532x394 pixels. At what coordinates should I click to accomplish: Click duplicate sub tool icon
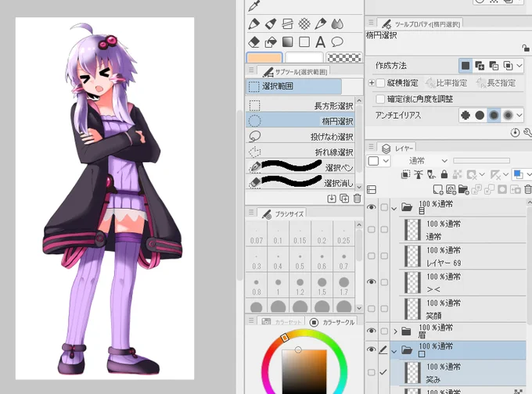[344, 199]
